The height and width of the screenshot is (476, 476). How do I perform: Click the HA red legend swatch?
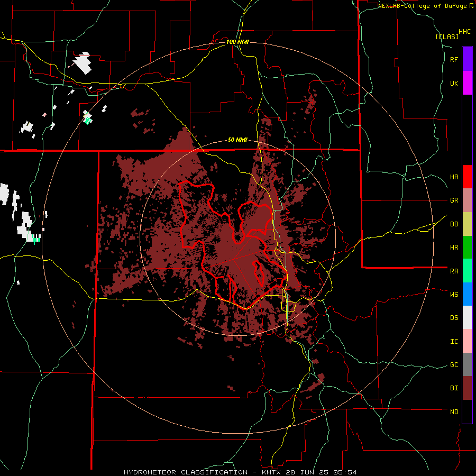pyautogui.click(x=467, y=177)
